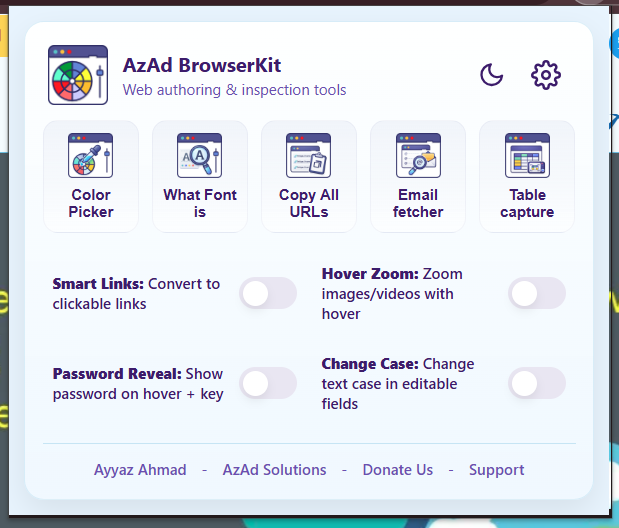Open the Support link
Screen dimensions: 619x528
tap(497, 470)
